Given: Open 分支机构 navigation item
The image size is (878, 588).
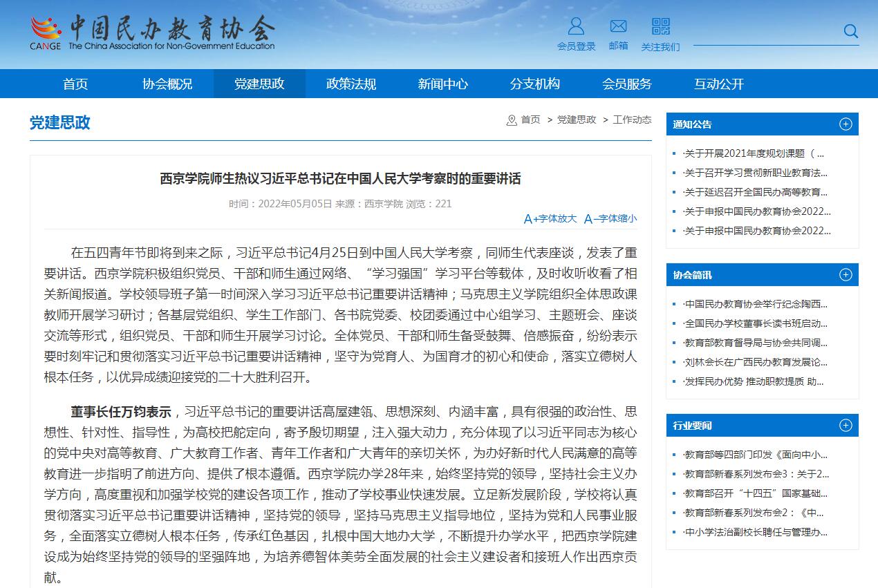Looking at the screenshot, I should point(535,84).
